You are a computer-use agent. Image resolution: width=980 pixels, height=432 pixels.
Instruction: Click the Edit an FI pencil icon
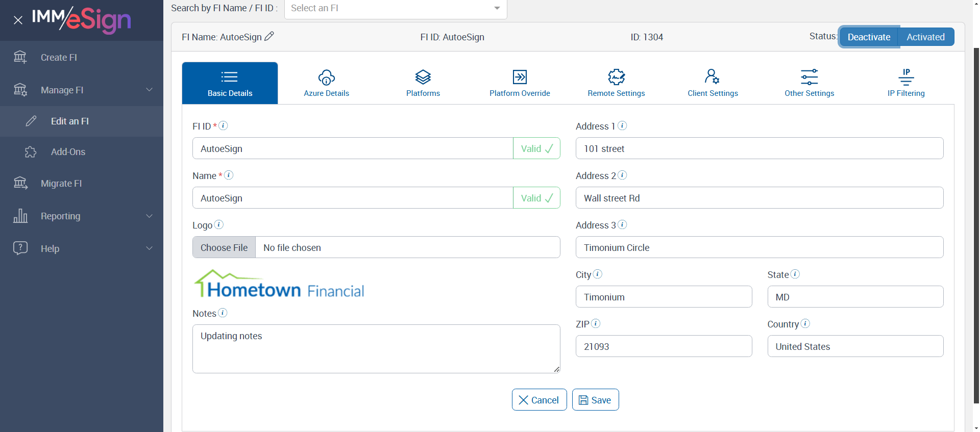(31, 121)
